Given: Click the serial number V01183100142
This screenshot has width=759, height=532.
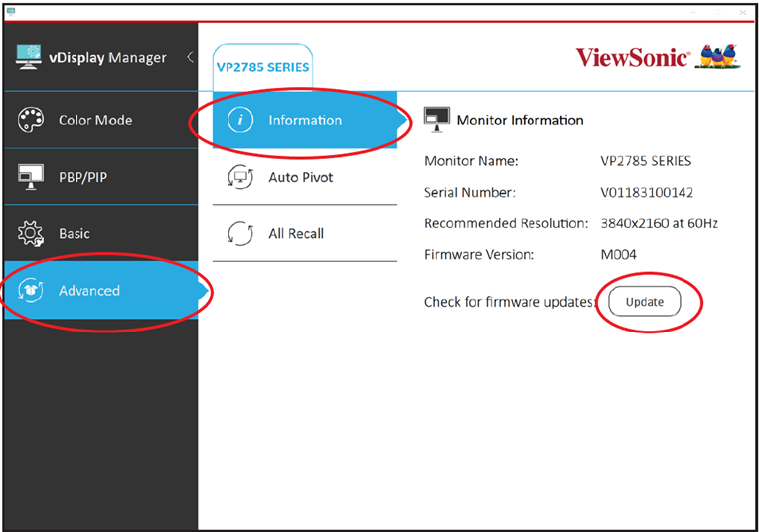Looking at the screenshot, I should click(x=647, y=192).
